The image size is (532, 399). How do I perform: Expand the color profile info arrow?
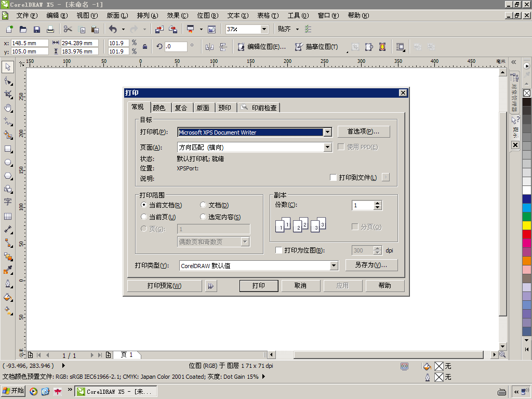pyautogui.click(x=263, y=376)
